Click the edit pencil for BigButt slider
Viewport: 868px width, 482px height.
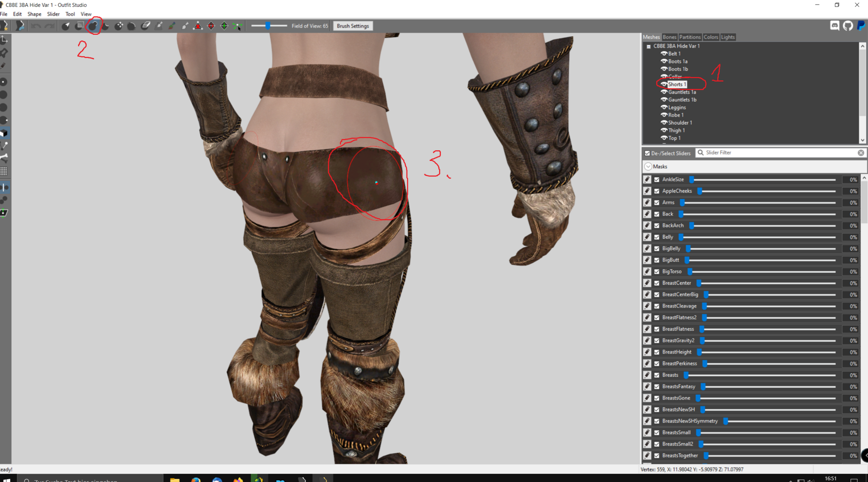647,260
